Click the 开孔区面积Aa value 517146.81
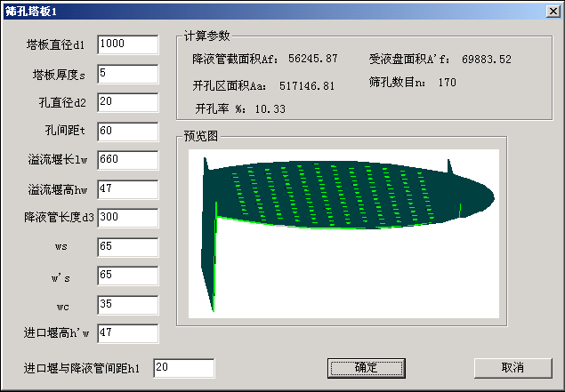The height and width of the screenshot is (392, 565). point(307,86)
